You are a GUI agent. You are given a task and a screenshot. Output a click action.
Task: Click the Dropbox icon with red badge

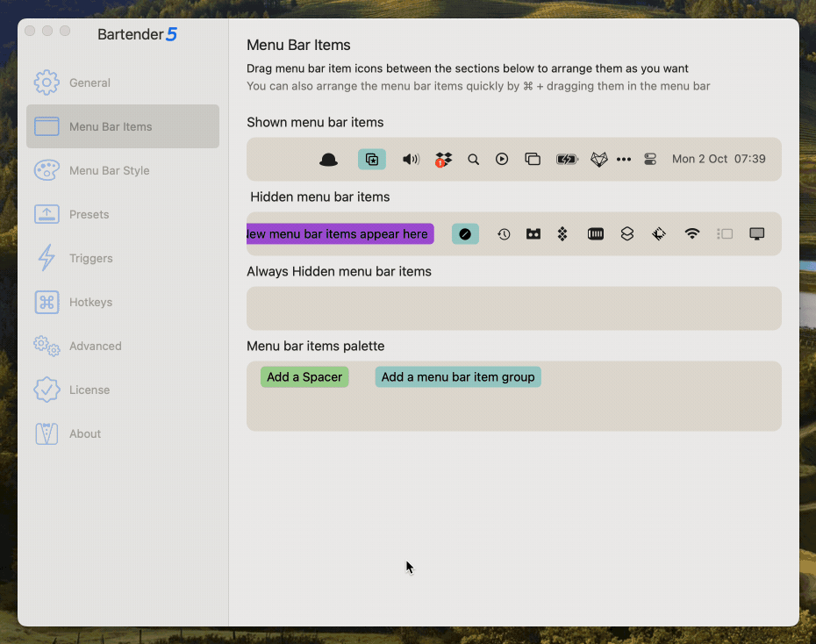[443, 160]
